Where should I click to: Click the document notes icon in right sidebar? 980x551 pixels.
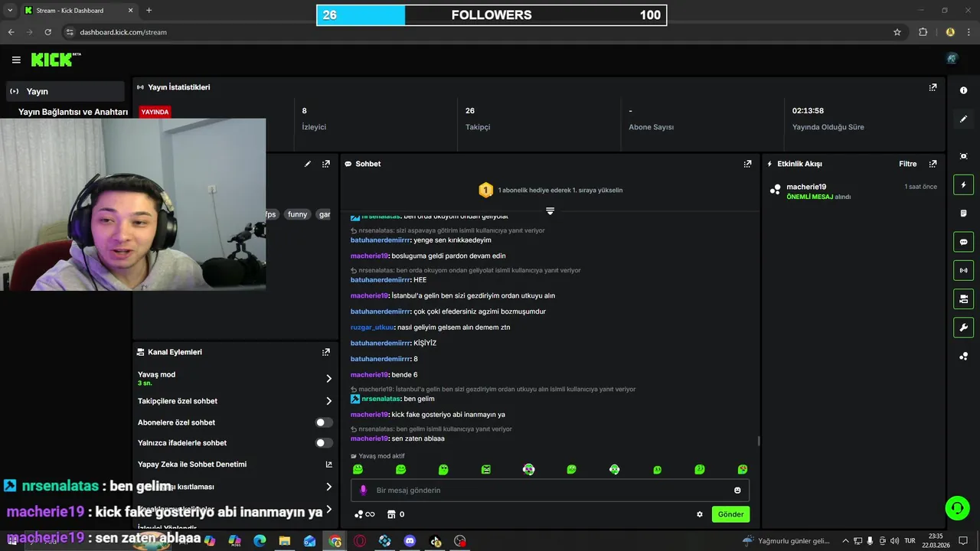[x=963, y=214]
